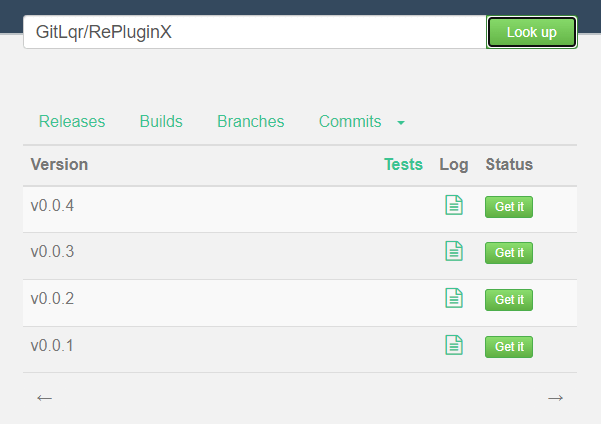
Task: Go to next page with right arrow
Action: pos(555,398)
